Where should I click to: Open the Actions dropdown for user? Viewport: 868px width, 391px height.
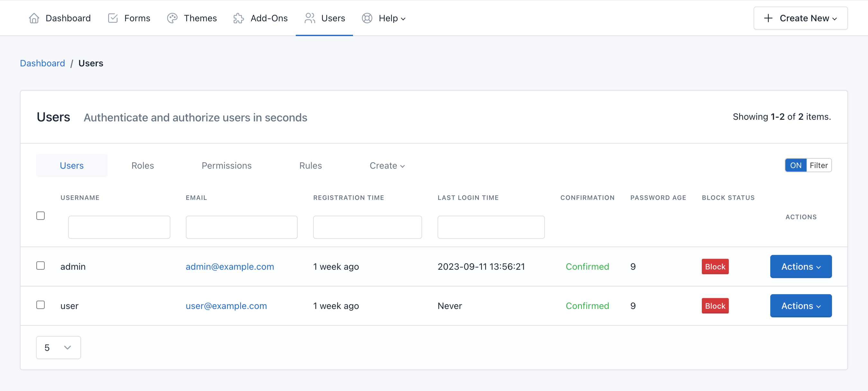pyautogui.click(x=801, y=306)
